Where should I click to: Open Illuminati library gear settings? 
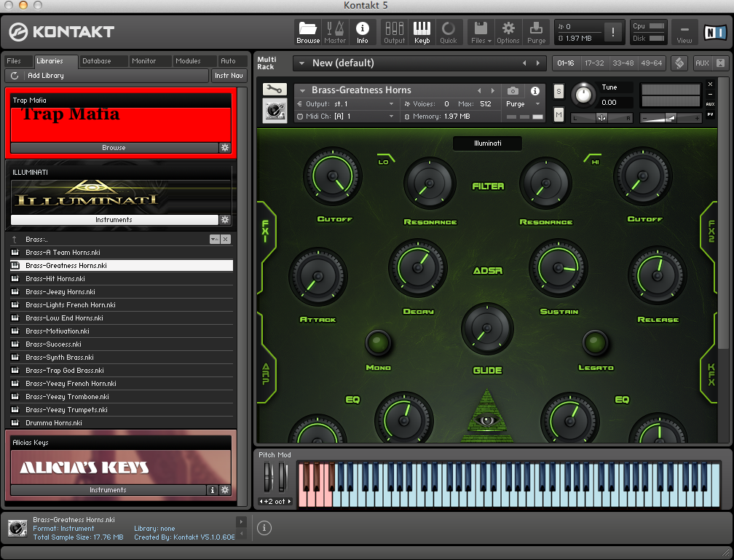pos(225,220)
